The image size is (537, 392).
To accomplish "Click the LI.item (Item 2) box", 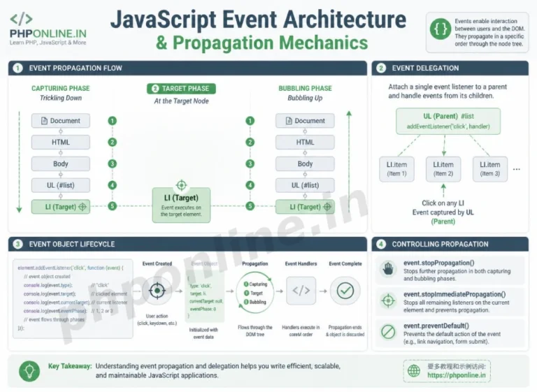I will 443,169.
